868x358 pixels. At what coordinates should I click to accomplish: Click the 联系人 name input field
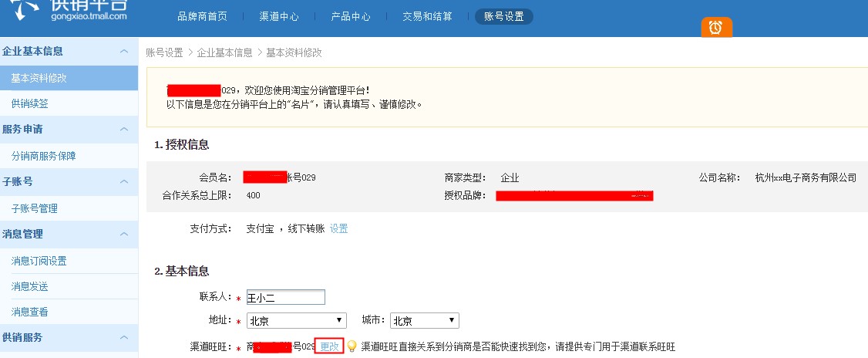(285, 297)
